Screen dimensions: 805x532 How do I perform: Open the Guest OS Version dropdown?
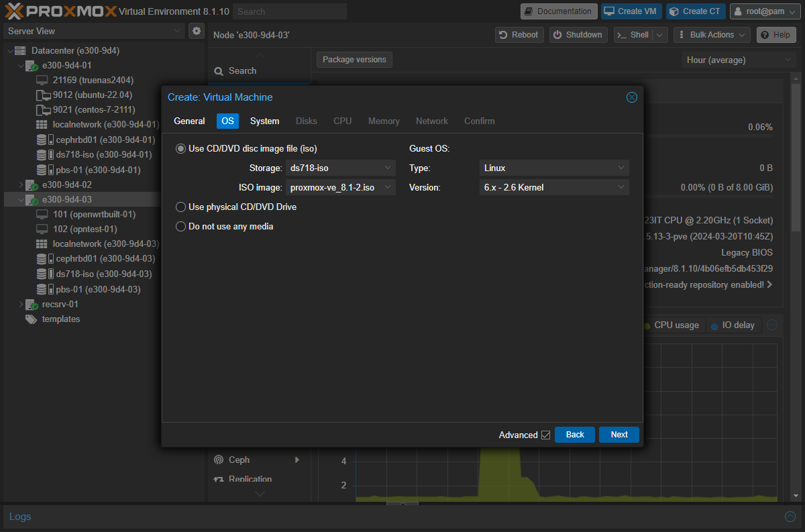coord(621,187)
